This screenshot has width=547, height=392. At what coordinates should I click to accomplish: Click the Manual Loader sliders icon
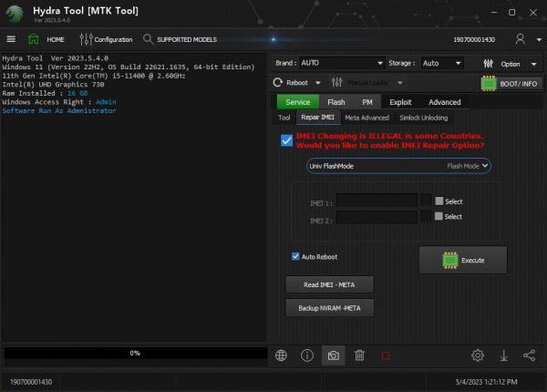[x=336, y=83]
